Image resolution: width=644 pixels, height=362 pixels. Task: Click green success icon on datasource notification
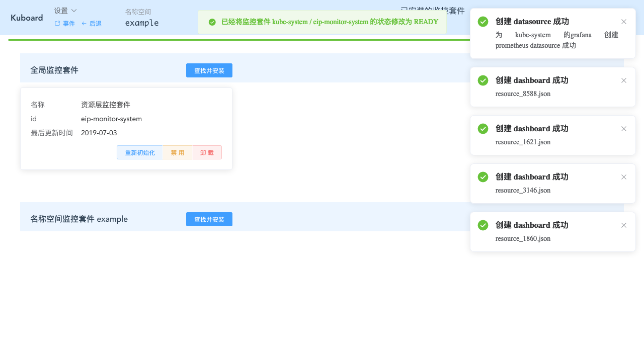tap(482, 22)
